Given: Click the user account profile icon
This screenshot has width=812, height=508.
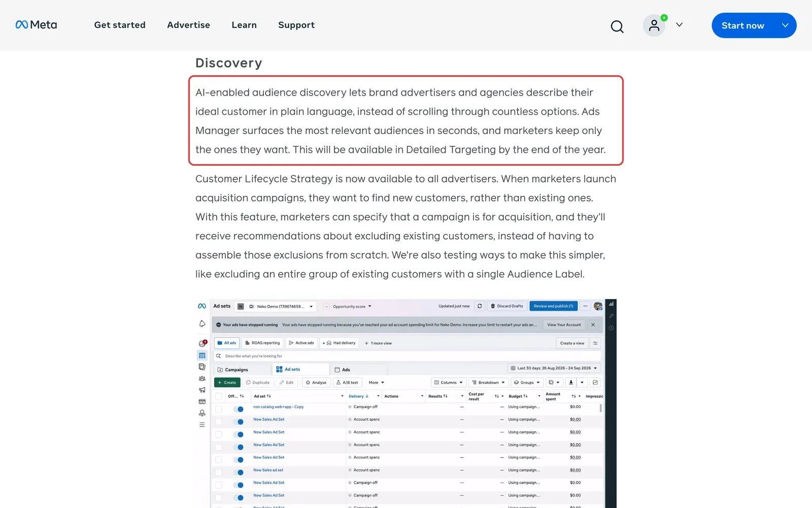Looking at the screenshot, I should click(654, 25).
